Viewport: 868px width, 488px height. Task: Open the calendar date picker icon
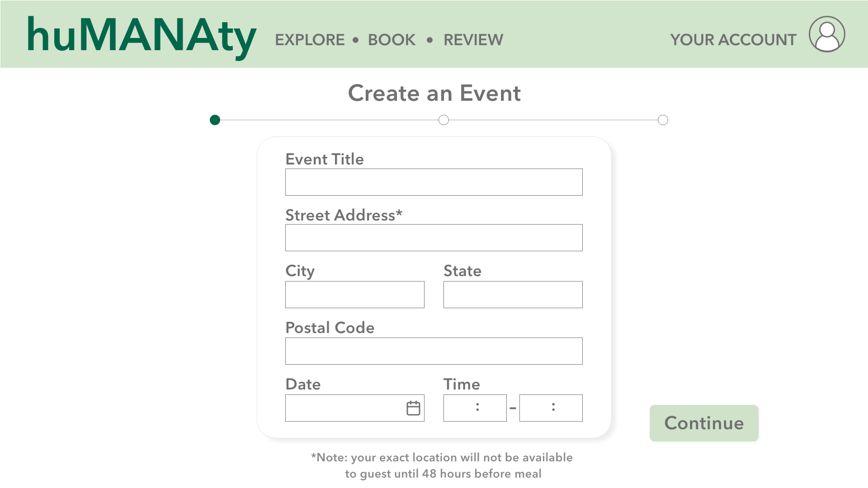413,408
